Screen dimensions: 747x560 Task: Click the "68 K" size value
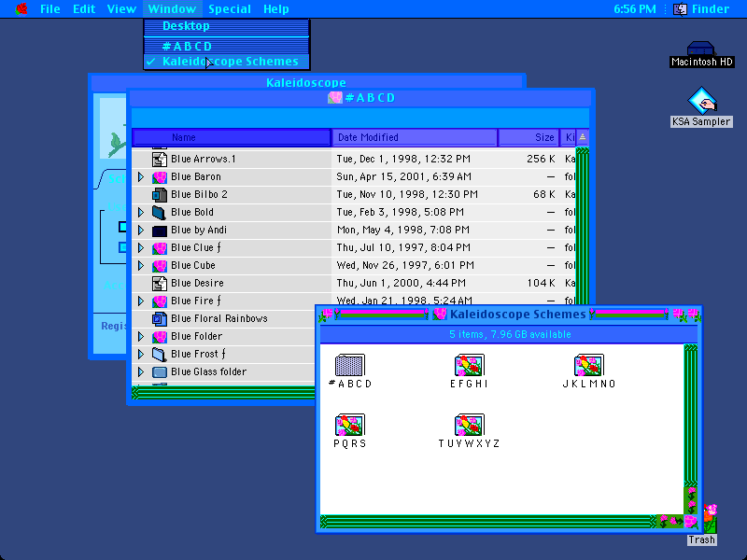tap(544, 195)
